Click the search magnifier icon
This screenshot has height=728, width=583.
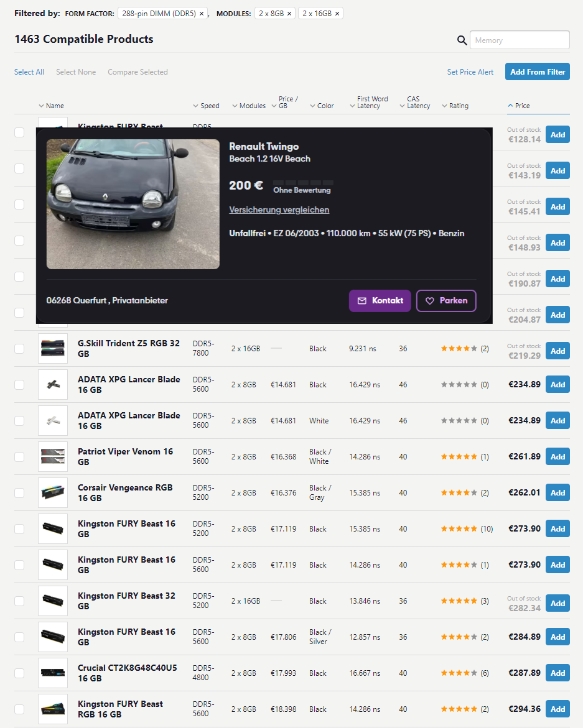[462, 40]
